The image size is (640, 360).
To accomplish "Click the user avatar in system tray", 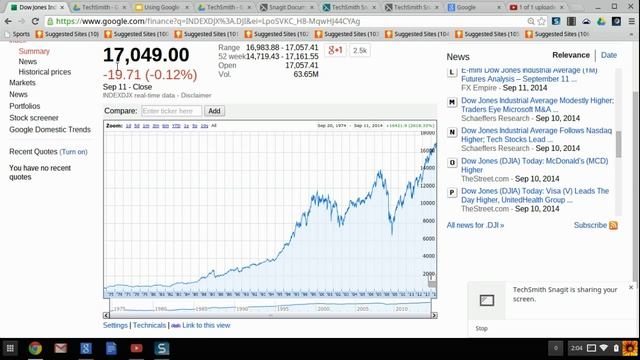I will click(x=630, y=348).
